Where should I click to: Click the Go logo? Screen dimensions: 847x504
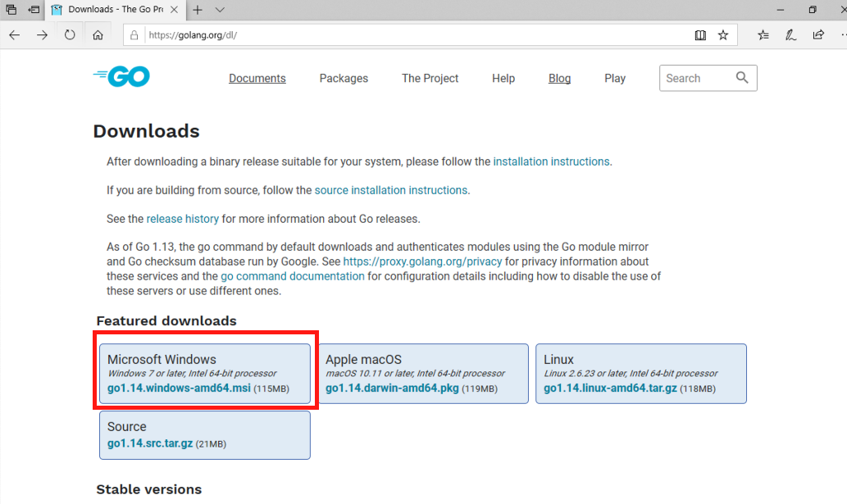click(121, 77)
